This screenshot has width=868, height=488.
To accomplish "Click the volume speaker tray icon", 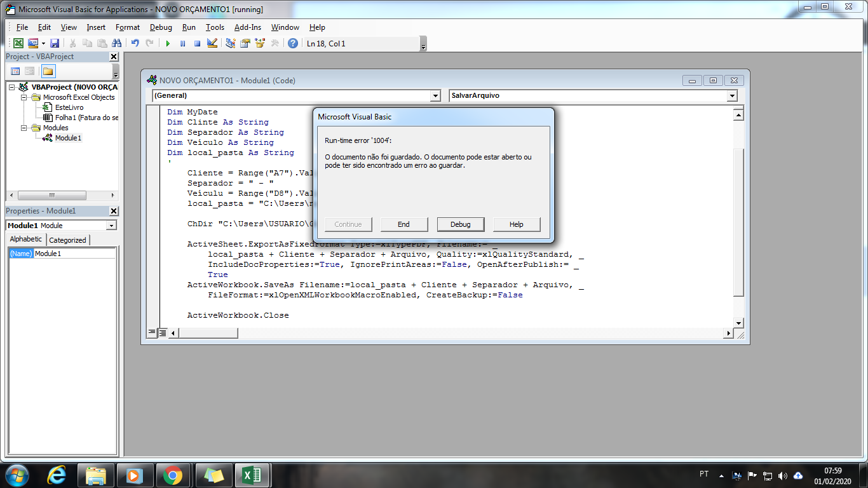I will [782, 475].
